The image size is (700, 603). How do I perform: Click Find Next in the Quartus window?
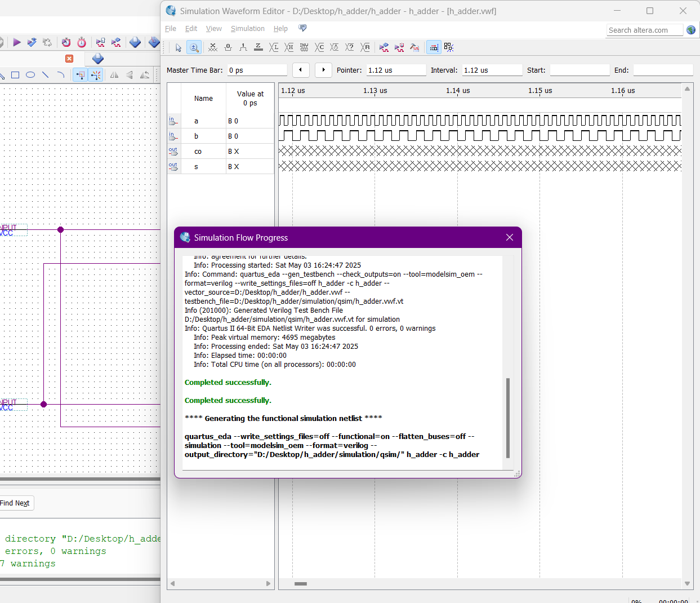(15, 503)
